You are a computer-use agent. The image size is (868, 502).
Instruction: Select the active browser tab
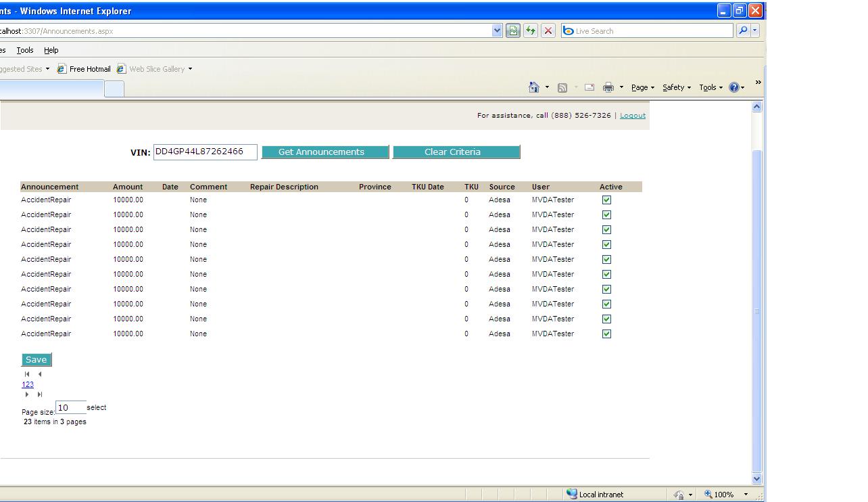tap(51, 89)
